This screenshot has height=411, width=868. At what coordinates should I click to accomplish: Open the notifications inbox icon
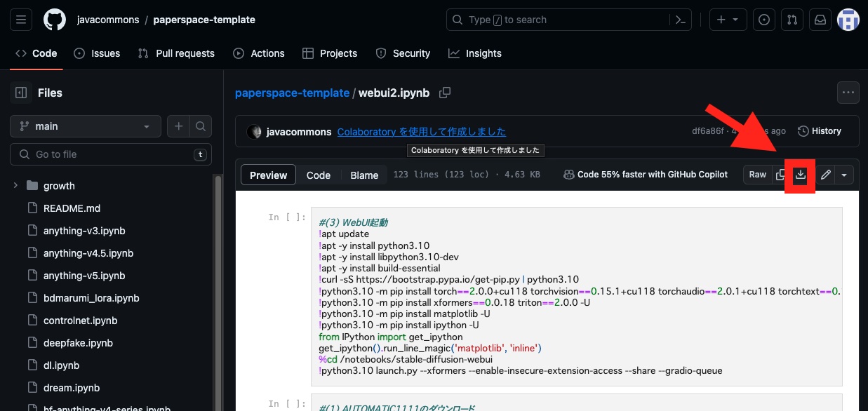point(820,20)
